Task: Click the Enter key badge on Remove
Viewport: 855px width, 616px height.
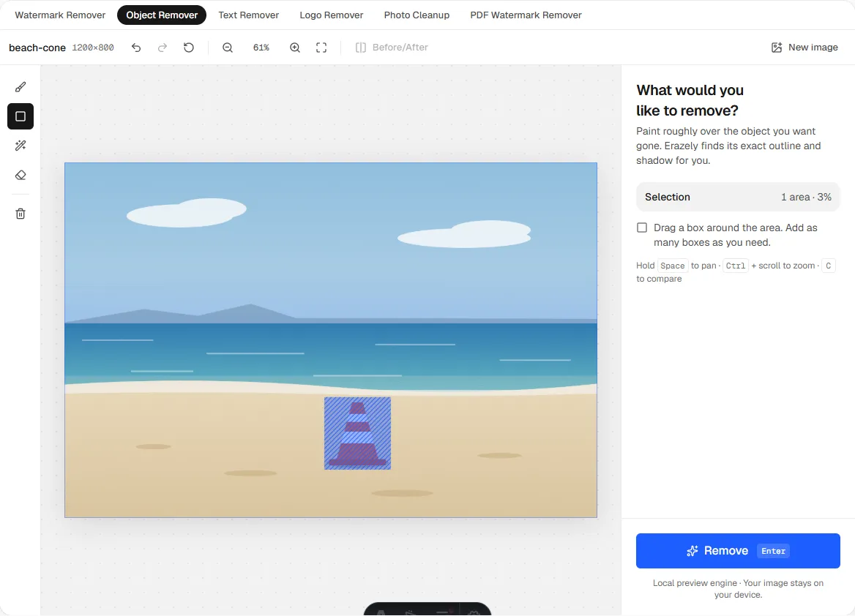Action: point(773,551)
